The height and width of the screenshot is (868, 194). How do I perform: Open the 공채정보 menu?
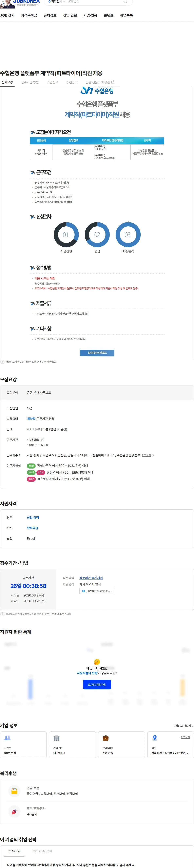[50, 16]
